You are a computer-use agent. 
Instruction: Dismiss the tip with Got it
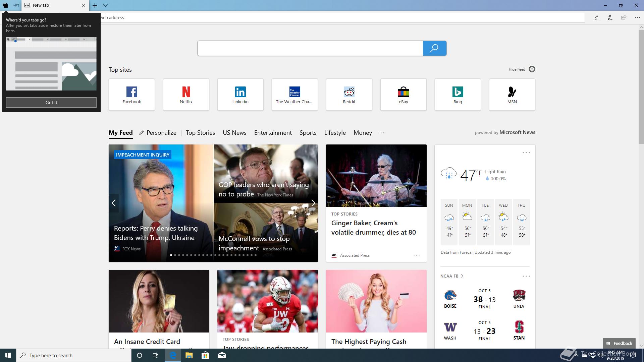point(51,103)
